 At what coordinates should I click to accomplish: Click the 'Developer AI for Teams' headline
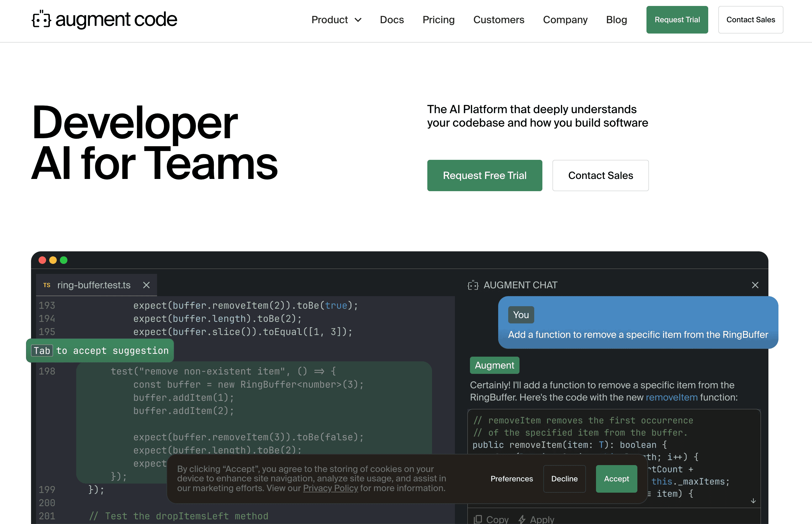(x=155, y=143)
